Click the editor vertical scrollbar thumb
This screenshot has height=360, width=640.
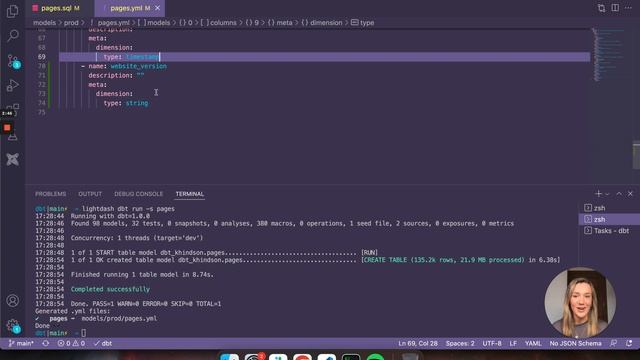click(636, 155)
